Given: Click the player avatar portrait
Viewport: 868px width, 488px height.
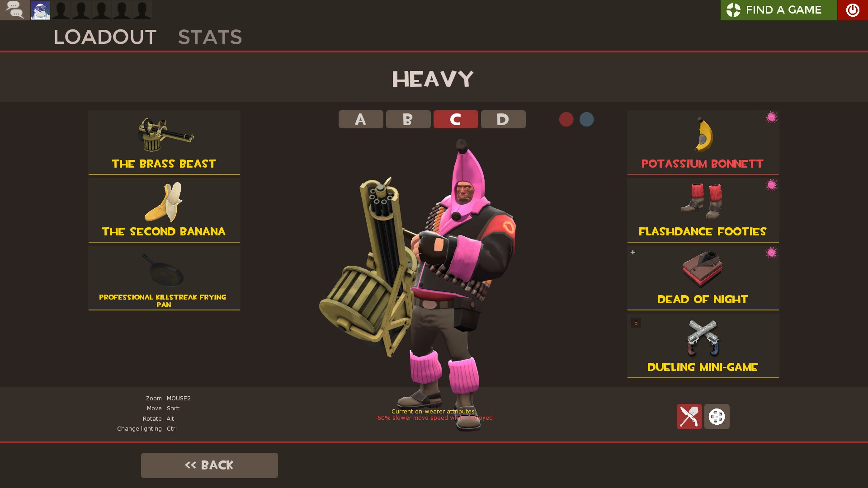Looking at the screenshot, I should point(40,10).
